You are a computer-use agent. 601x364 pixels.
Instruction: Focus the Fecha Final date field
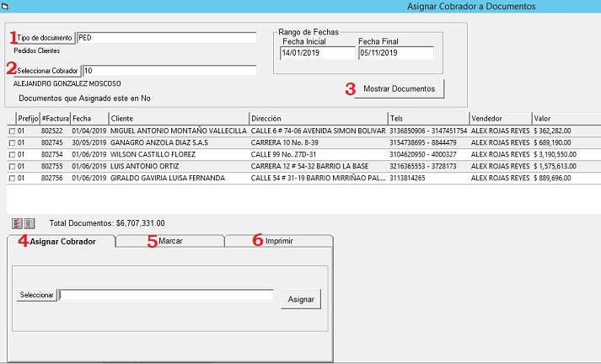point(394,52)
